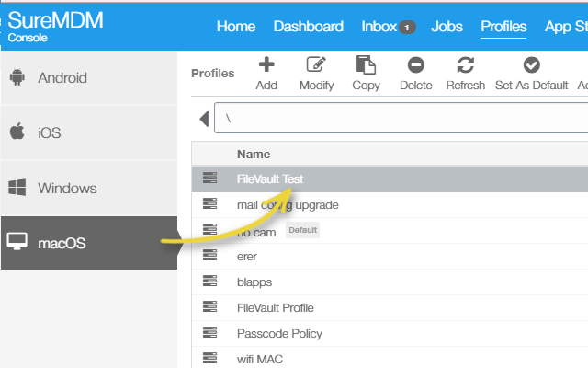This screenshot has height=368, width=588.
Task: Click the Delete profile minus icon
Action: click(415, 65)
